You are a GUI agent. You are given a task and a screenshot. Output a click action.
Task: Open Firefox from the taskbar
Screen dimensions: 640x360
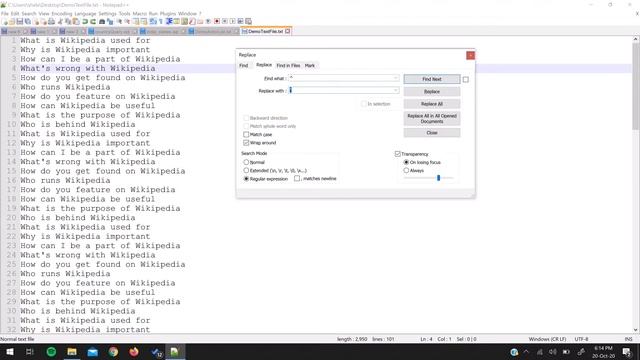(x=133, y=352)
